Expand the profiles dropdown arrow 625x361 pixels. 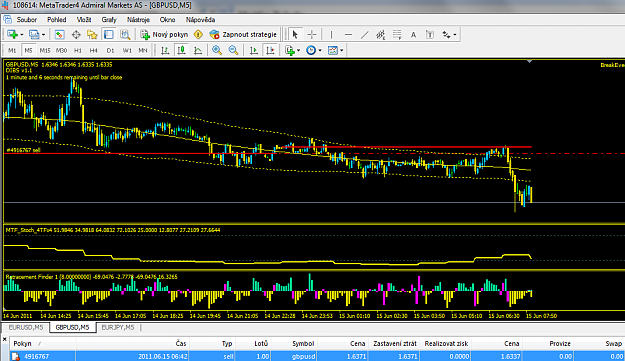click(43, 35)
